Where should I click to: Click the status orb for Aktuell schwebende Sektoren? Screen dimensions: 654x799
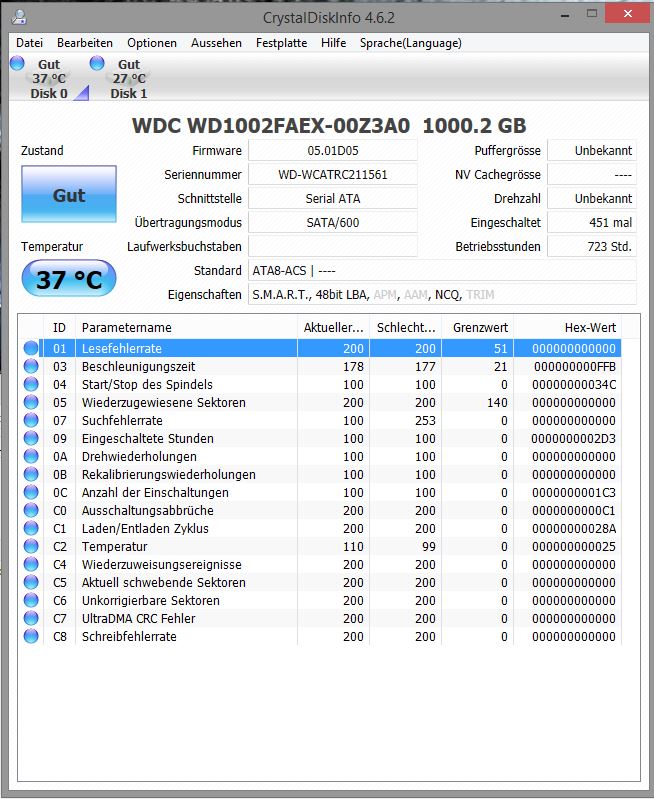[x=31, y=582]
